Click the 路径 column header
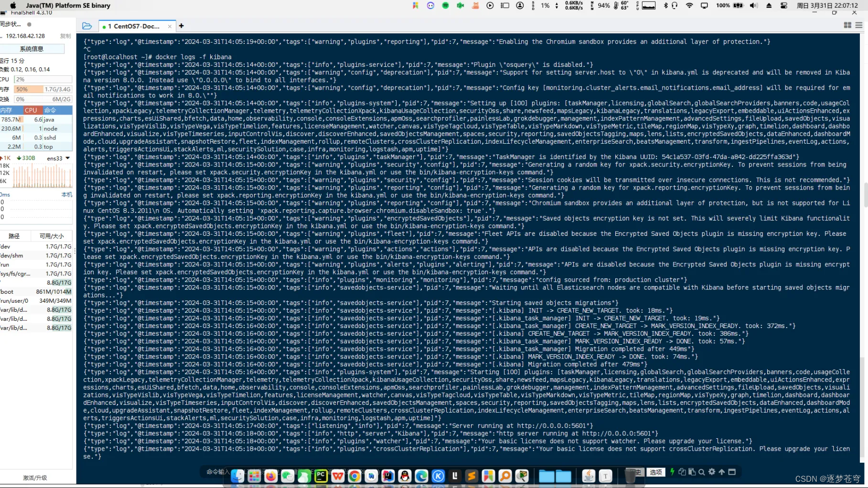The width and height of the screenshot is (868, 488). tap(14, 236)
